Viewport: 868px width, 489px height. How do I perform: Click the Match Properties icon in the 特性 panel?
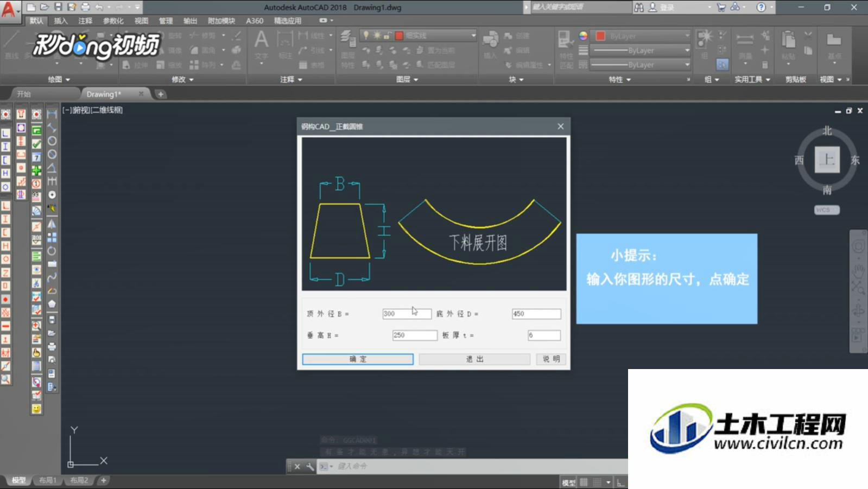click(566, 40)
